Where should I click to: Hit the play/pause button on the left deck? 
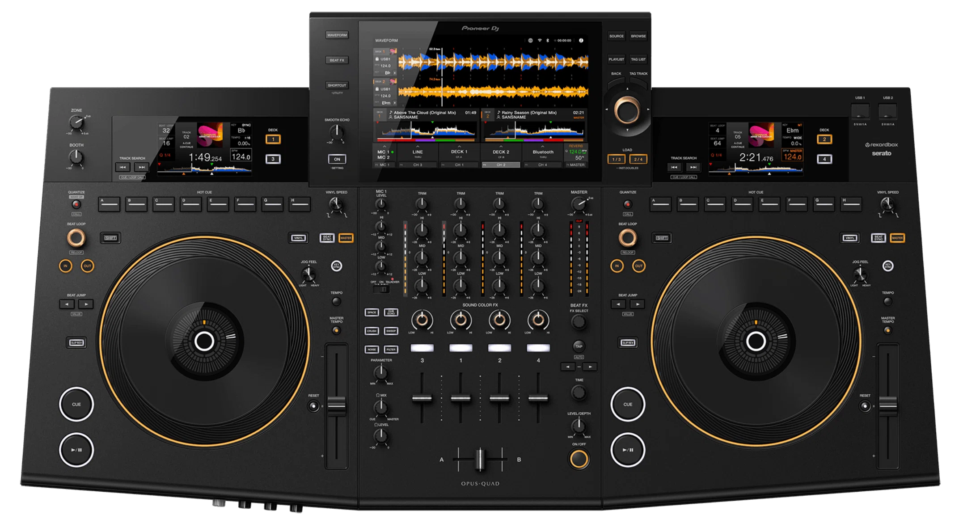(76, 450)
